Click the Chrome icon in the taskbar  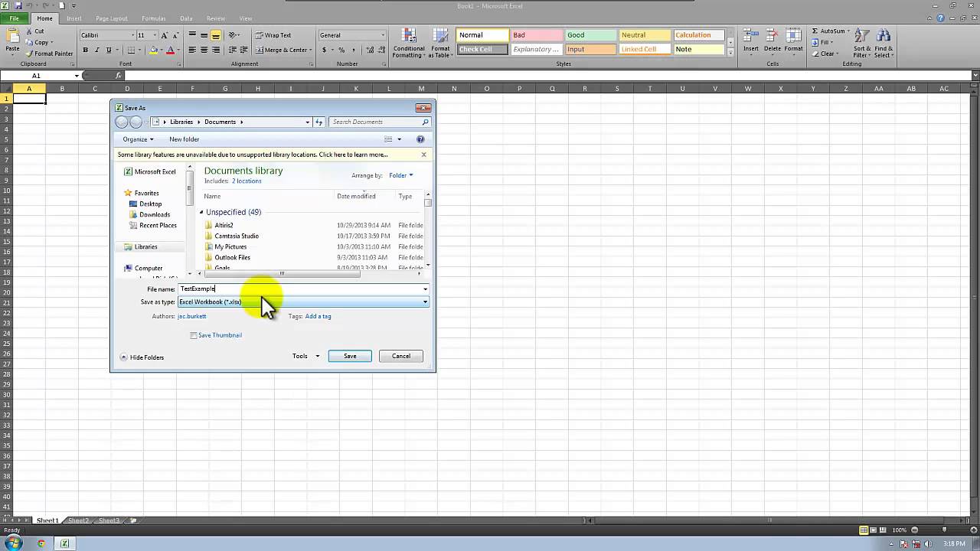(x=41, y=543)
